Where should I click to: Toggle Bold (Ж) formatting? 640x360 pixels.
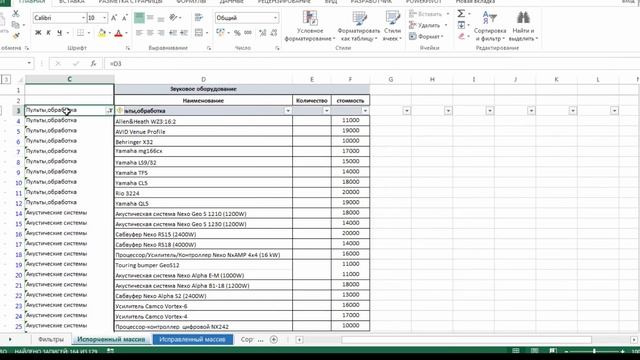[x=38, y=33]
